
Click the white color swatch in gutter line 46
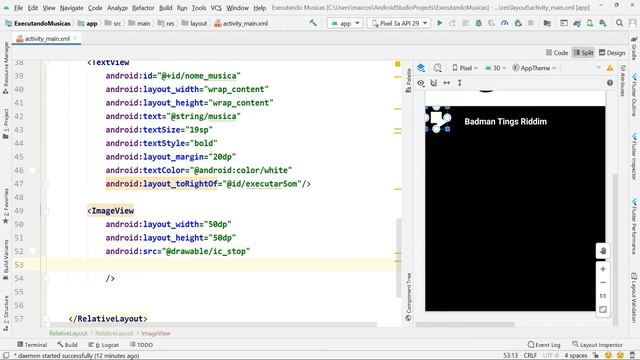pos(32,170)
